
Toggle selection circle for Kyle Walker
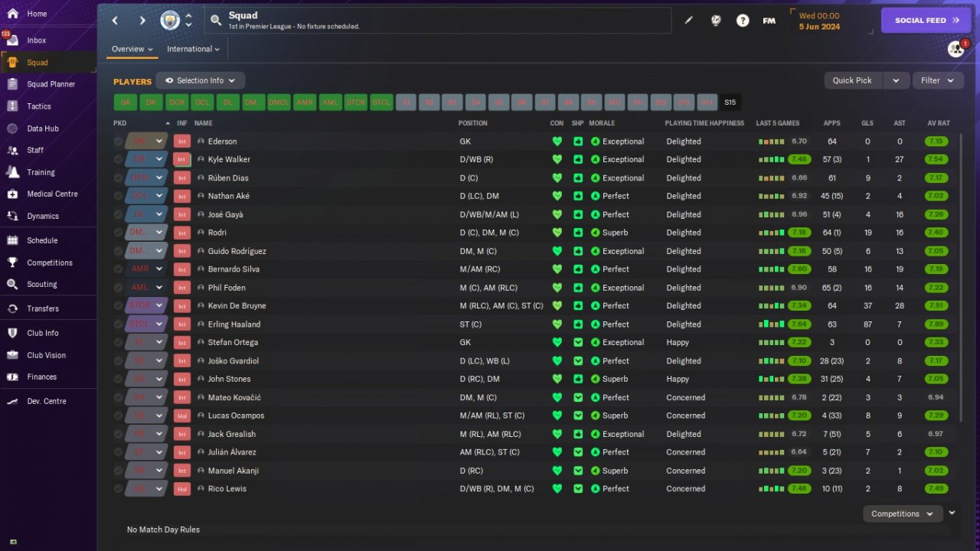click(118, 159)
